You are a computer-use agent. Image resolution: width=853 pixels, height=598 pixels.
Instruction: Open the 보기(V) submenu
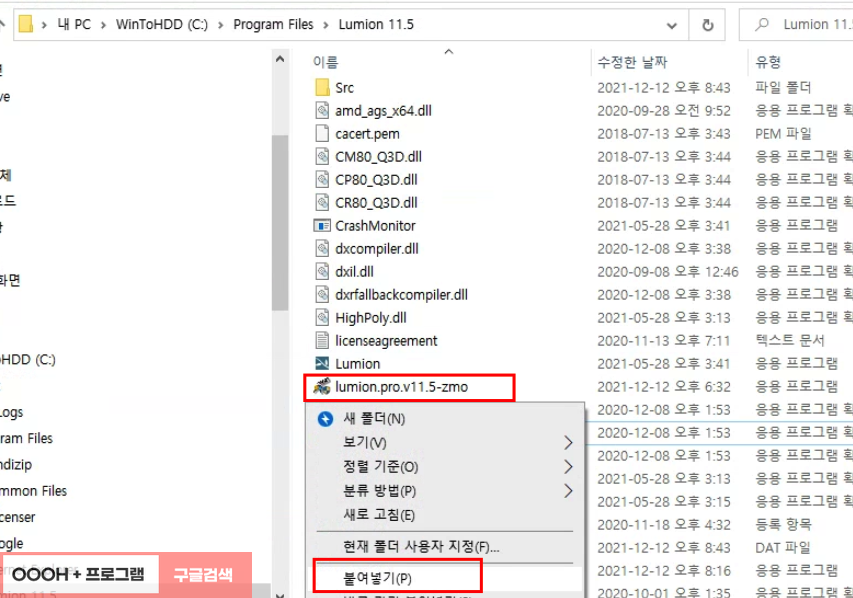click(364, 442)
